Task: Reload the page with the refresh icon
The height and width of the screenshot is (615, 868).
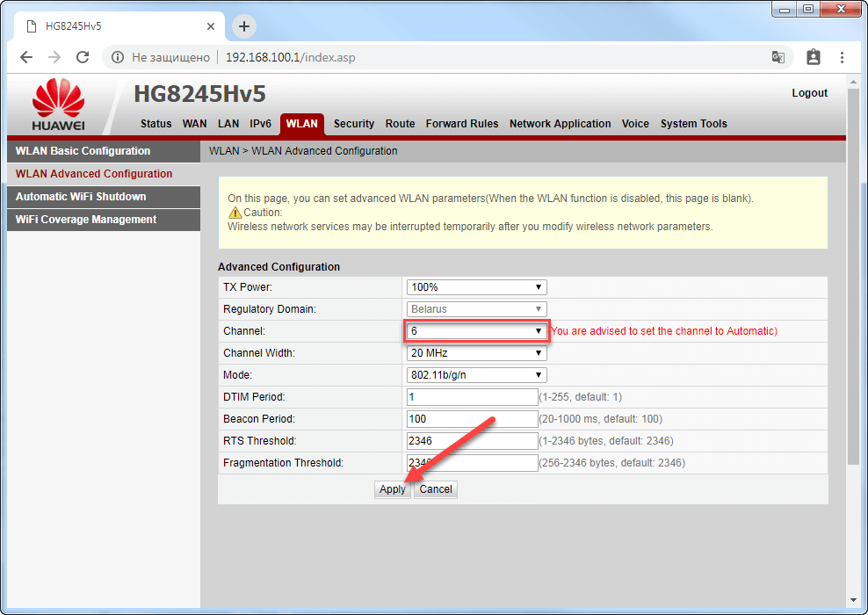Action: pos(83,57)
